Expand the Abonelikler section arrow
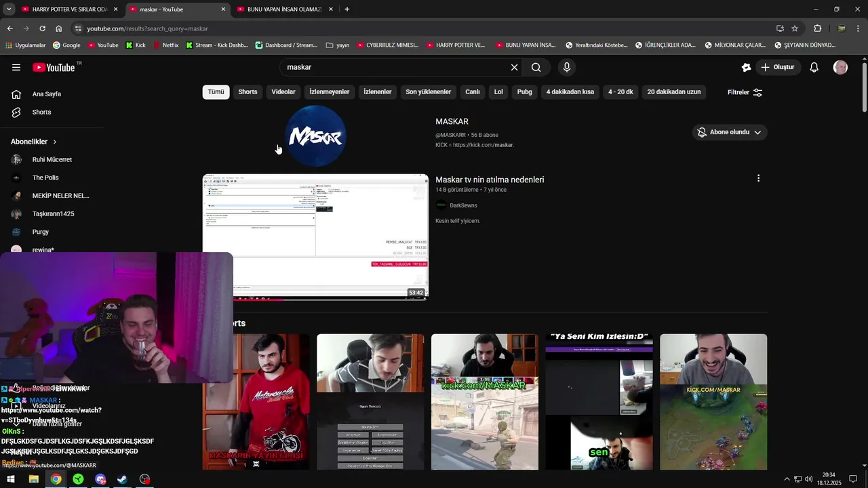The width and height of the screenshot is (868, 488). 55,142
